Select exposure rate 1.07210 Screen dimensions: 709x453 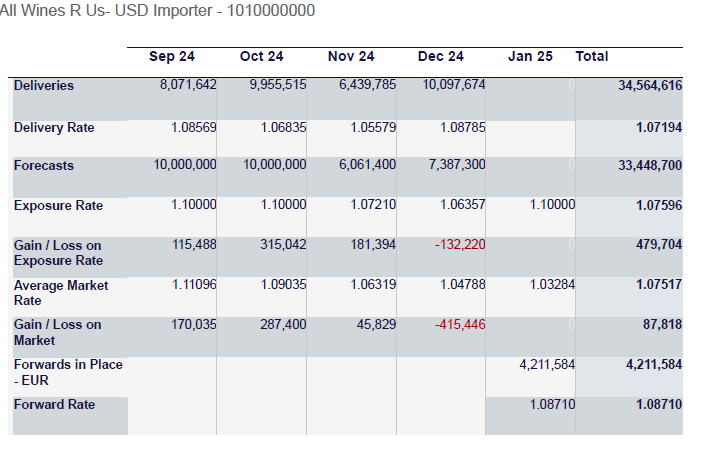click(x=373, y=205)
